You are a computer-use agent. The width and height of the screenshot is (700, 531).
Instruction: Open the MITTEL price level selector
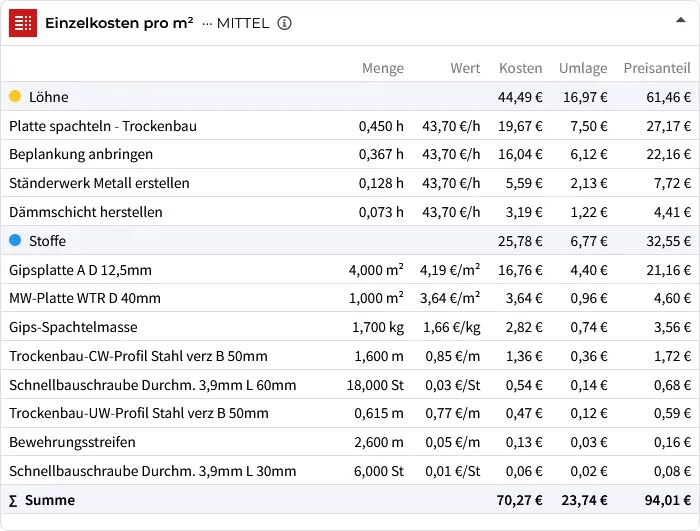coord(236,23)
